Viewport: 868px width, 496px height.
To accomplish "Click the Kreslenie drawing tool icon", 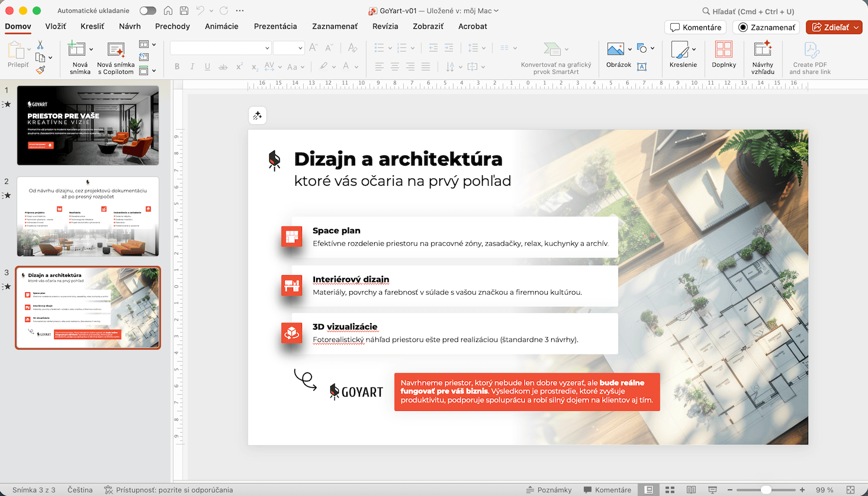I will 680,50.
